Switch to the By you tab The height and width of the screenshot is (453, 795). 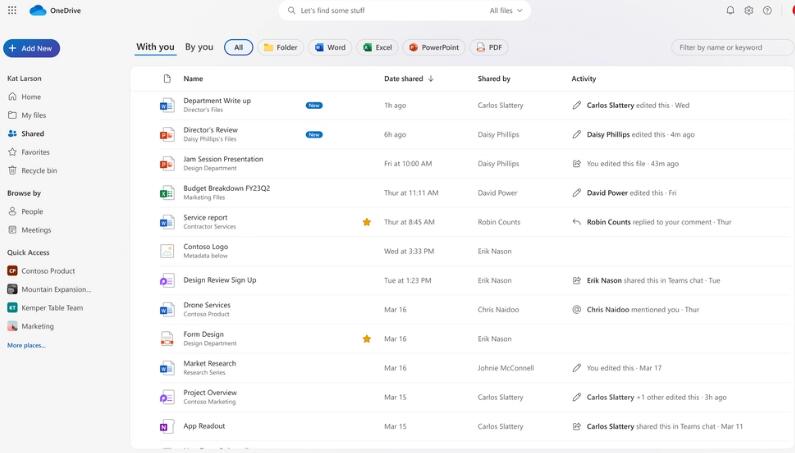coord(199,47)
